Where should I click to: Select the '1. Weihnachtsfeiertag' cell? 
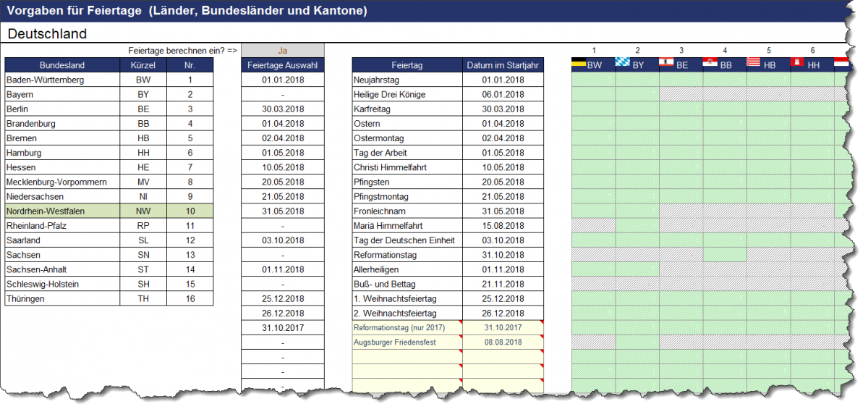coord(407,298)
